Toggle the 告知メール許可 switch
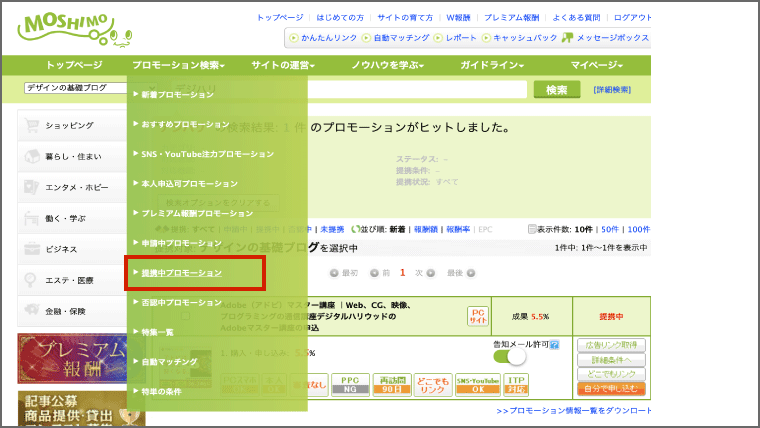 (x=509, y=357)
